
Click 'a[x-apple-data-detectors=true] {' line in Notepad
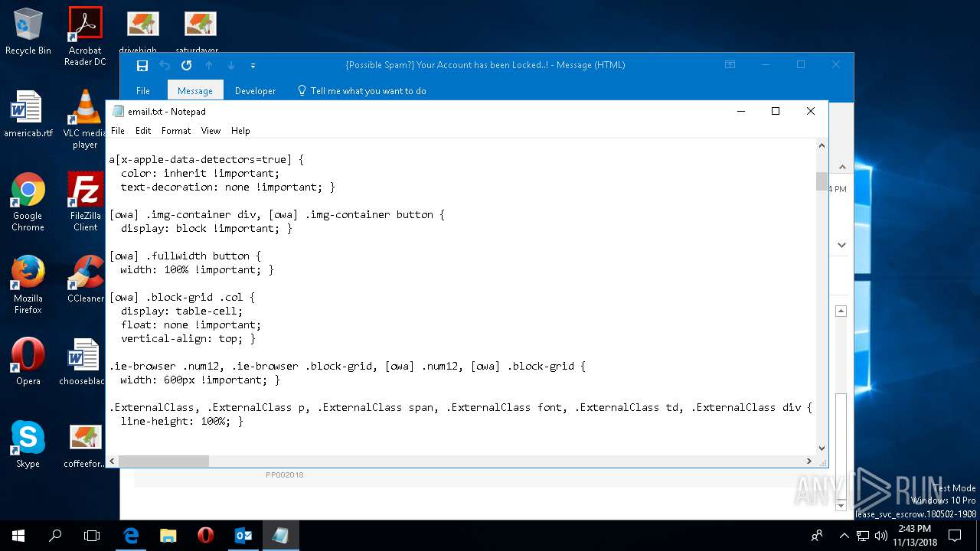pos(207,159)
